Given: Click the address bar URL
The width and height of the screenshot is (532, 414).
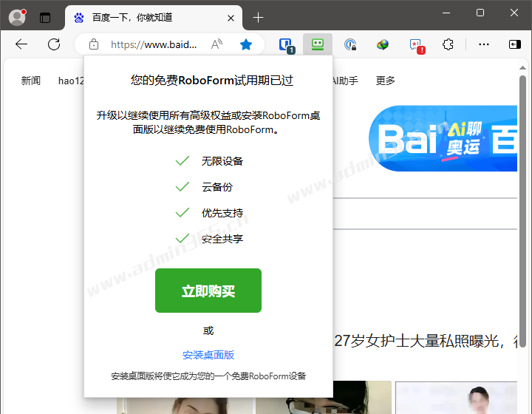Looking at the screenshot, I should 154,44.
